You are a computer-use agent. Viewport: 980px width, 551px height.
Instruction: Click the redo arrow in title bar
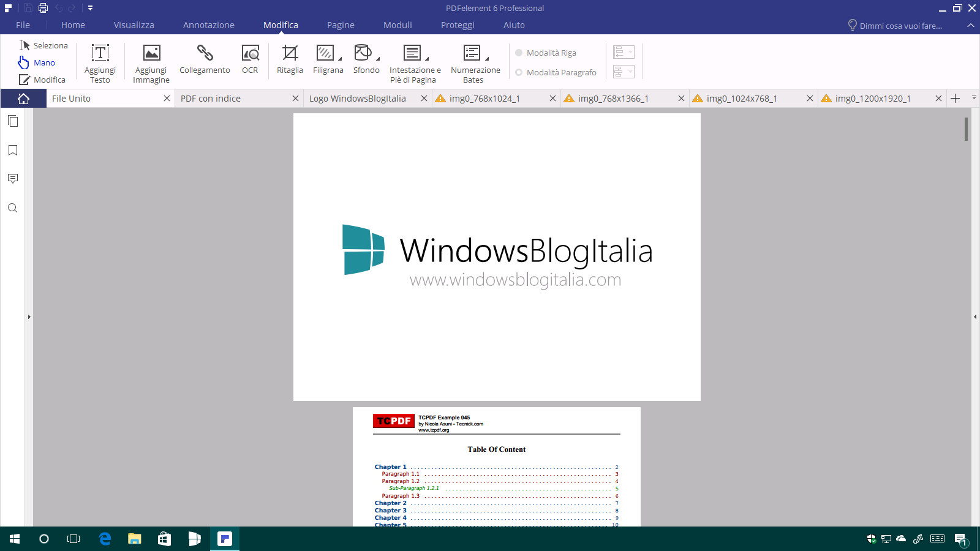click(72, 8)
